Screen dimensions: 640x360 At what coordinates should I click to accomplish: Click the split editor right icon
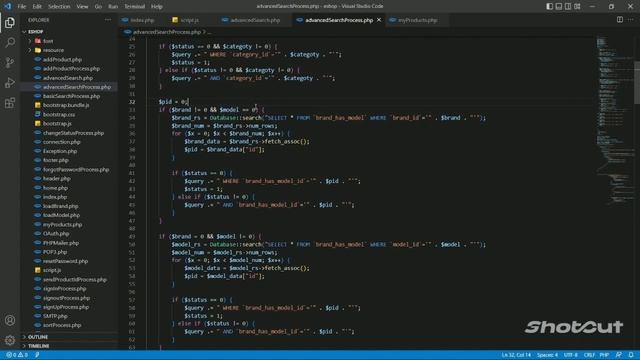[620, 20]
